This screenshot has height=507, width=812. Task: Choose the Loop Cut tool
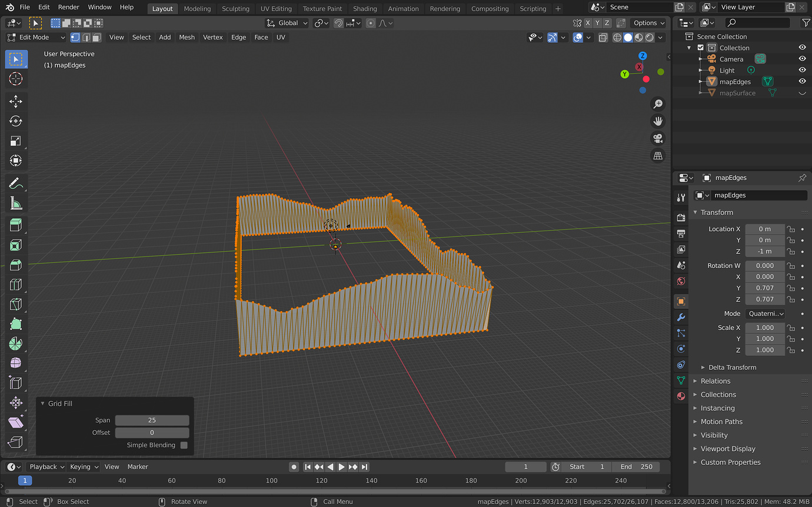pos(16,285)
